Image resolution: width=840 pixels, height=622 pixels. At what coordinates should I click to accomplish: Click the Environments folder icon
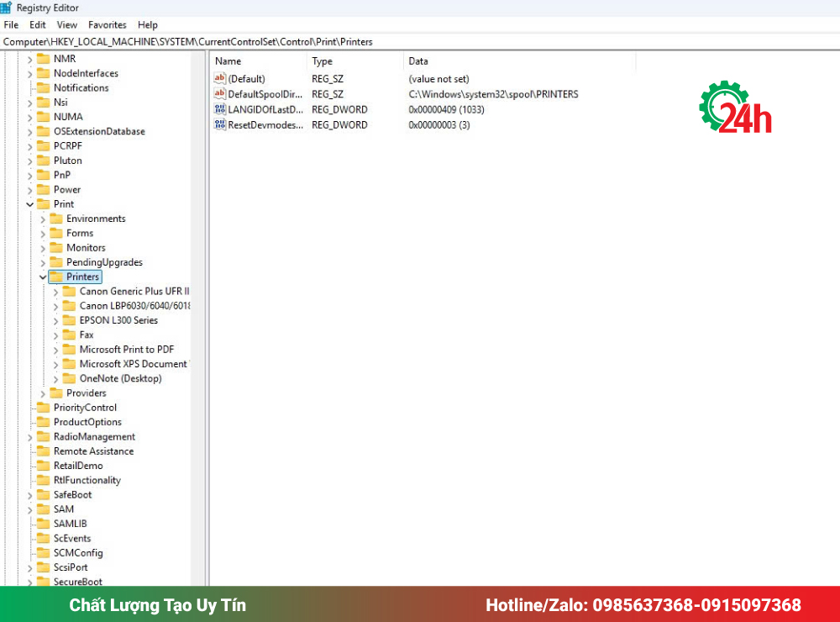point(56,219)
